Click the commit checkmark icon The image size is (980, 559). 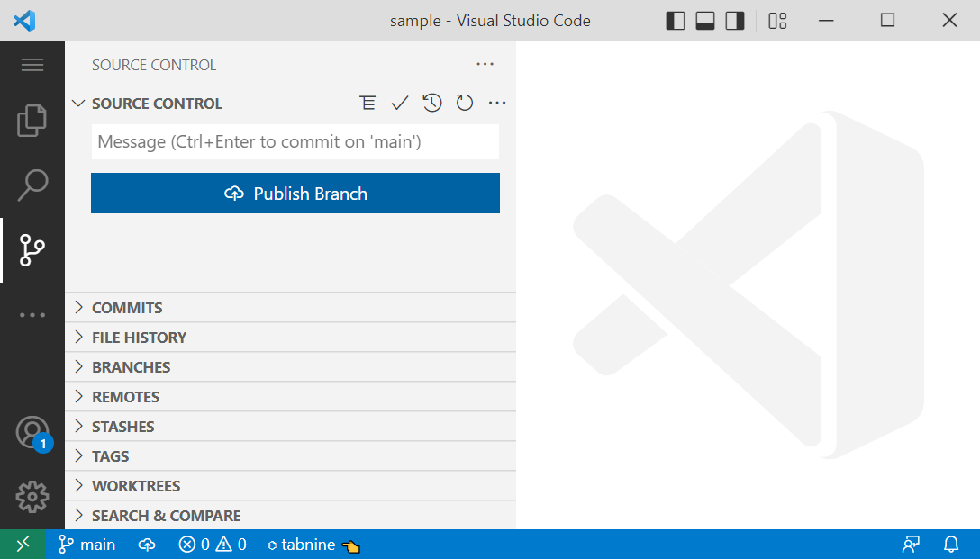(400, 104)
